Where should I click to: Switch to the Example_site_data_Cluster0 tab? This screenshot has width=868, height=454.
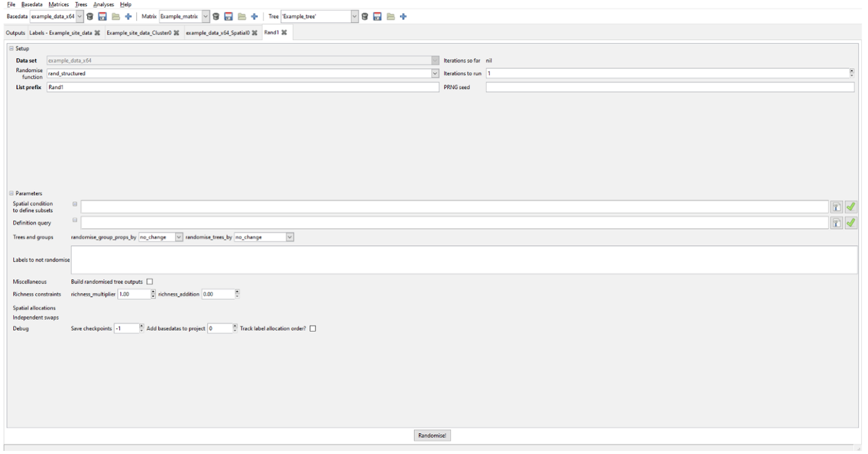click(x=139, y=33)
